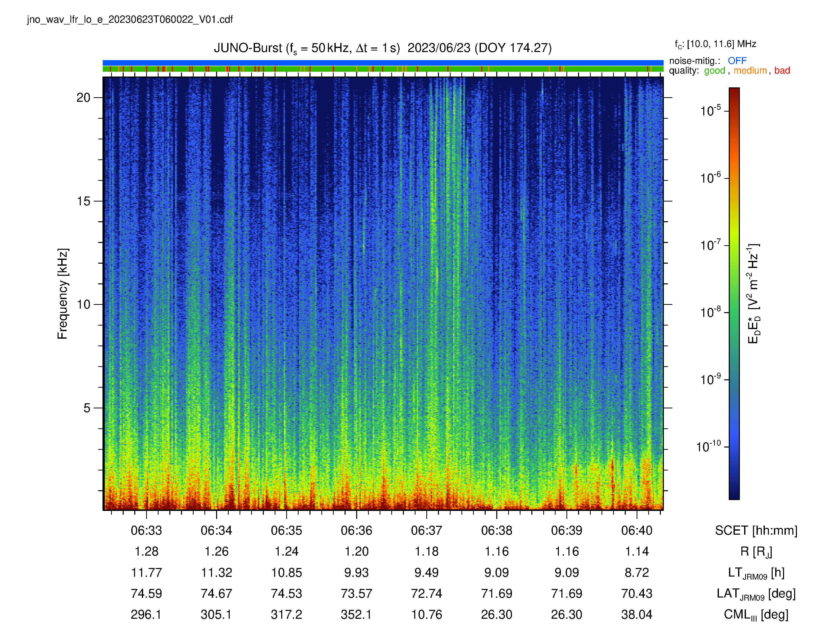Click the vertical power colorbar
This screenshot has height=644, width=833.
click(x=734, y=293)
